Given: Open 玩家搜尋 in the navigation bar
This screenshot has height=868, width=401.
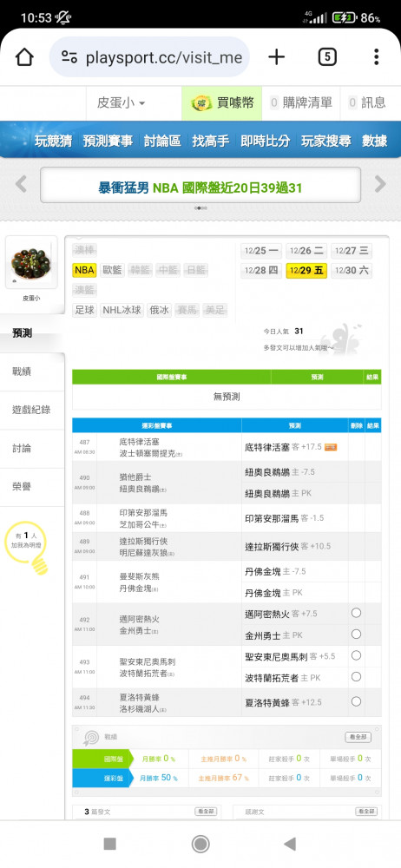Looking at the screenshot, I should tap(325, 141).
